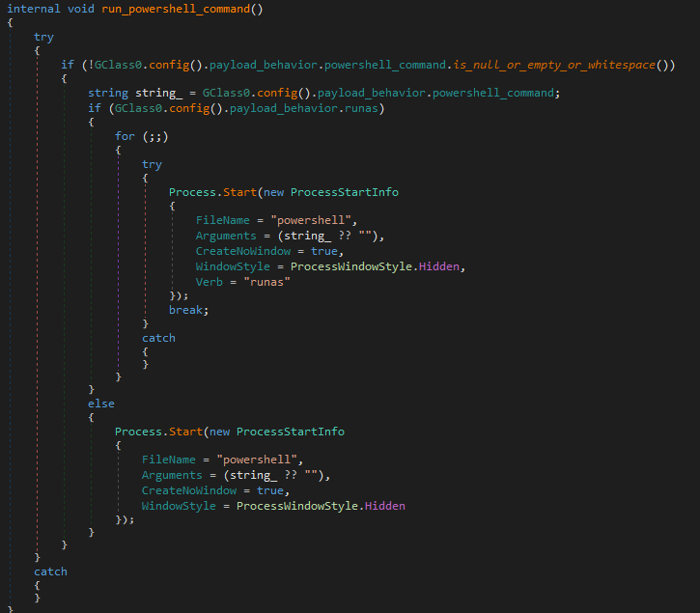Click the "powershell" string in the runas branch

(311, 220)
